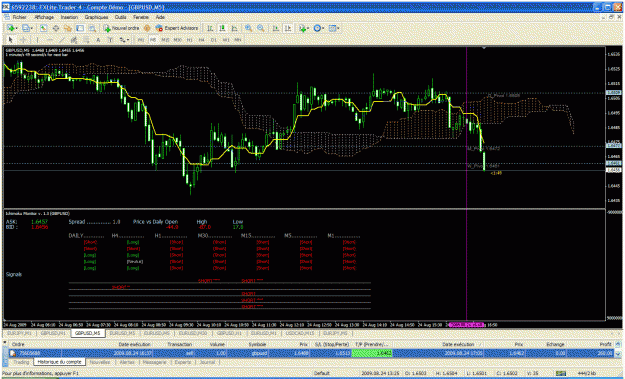Open the Templates icon
This screenshot has height=379, width=625.
(332, 28)
